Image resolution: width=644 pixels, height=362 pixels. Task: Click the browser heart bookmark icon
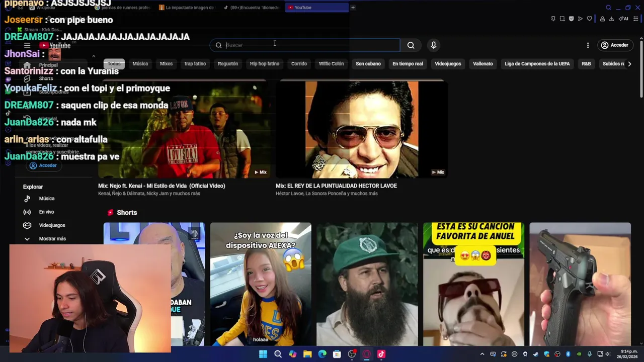pos(589,19)
